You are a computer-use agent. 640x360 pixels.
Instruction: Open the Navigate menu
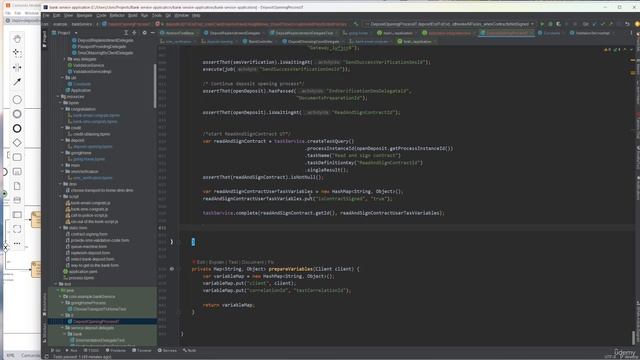pos(84,16)
